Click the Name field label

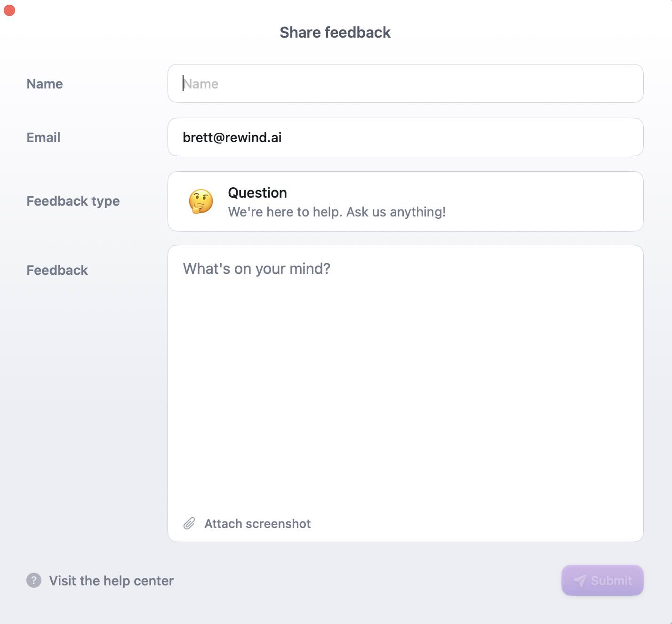pos(45,84)
